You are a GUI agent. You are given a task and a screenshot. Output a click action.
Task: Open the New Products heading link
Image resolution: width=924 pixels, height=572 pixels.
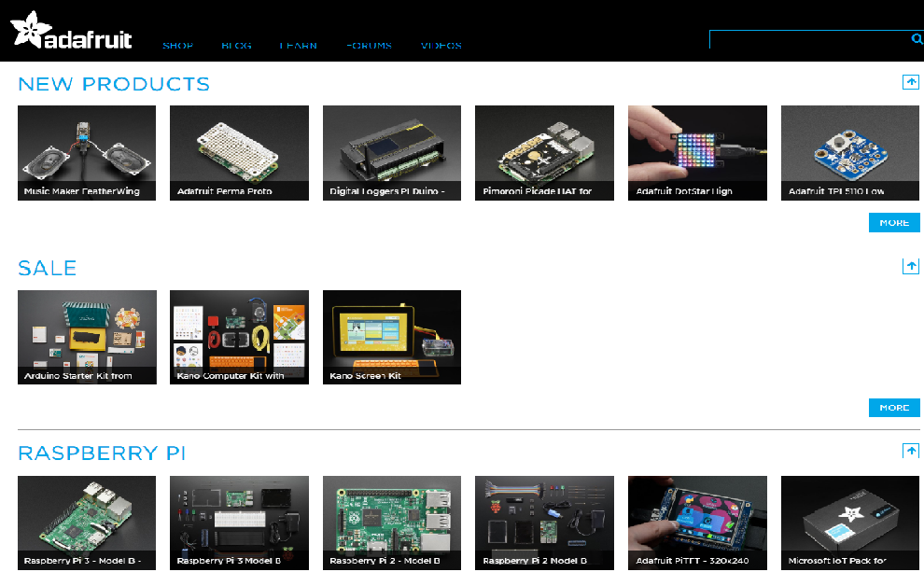(114, 84)
